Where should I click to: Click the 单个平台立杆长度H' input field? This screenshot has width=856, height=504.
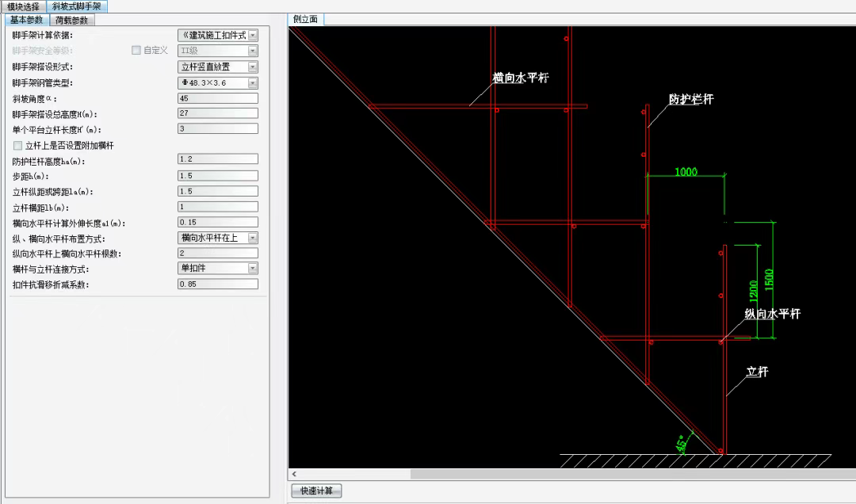pos(218,129)
